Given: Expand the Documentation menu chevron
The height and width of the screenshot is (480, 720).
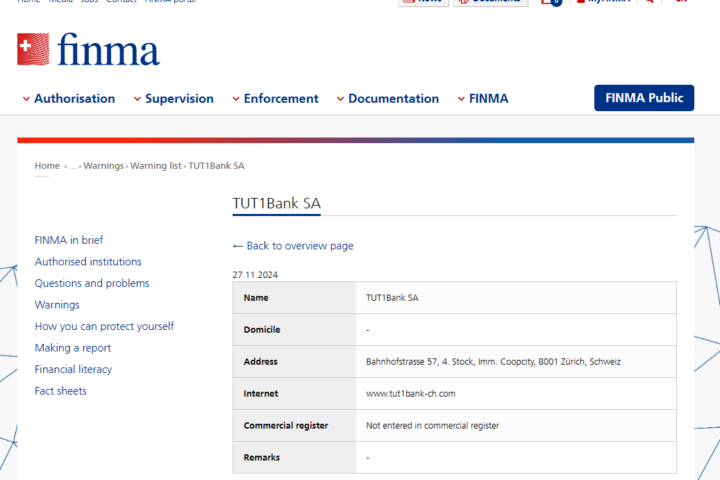Looking at the screenshot, I should click(340, 99).
